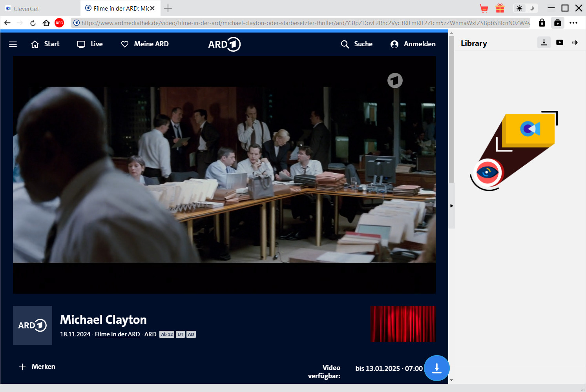Screen dimensions: 586x392
Task: Click the date 18.11.2024
Action: [x=75, y=334]
